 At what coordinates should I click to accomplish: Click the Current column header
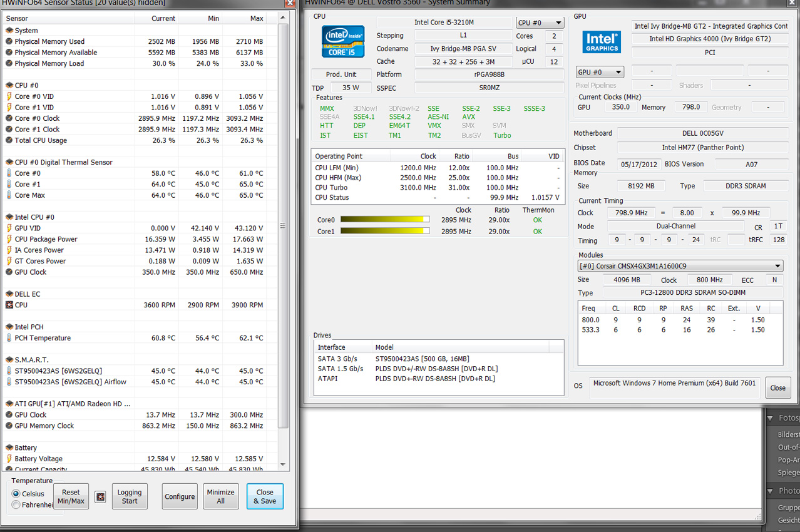point(155,19)
